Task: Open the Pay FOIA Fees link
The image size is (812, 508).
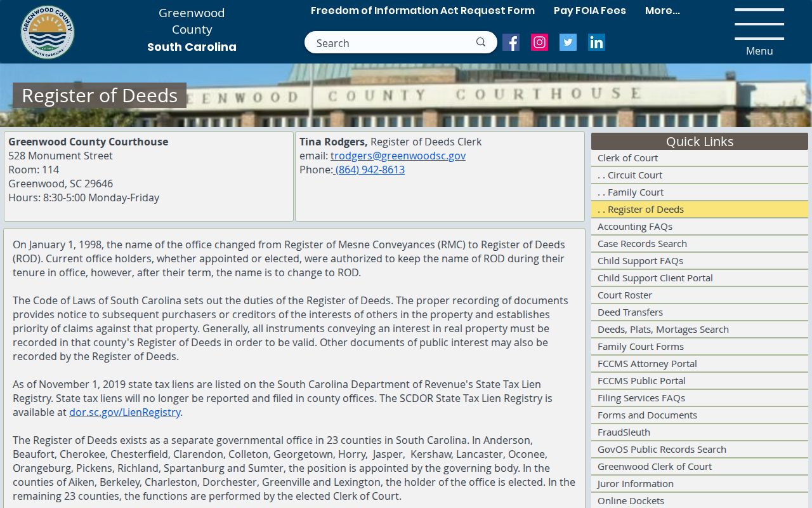Action: [590, 11]
